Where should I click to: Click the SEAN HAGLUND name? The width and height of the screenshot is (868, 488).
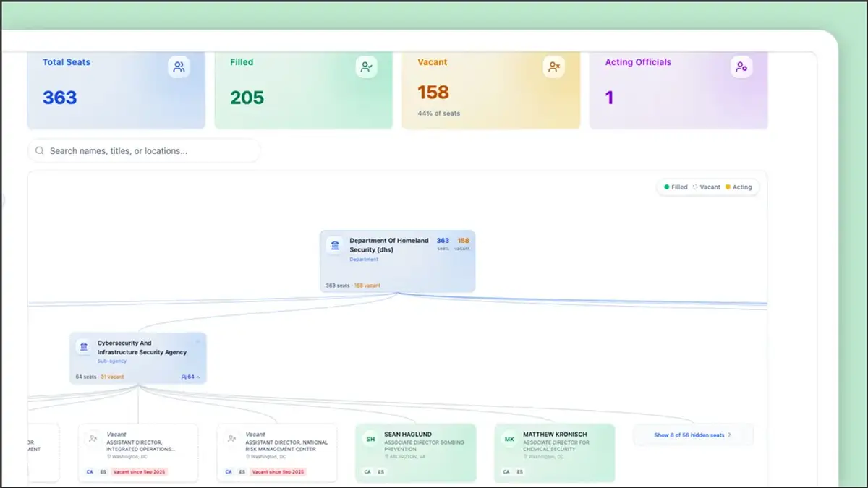pyautogui.click(x=409, y=435)
